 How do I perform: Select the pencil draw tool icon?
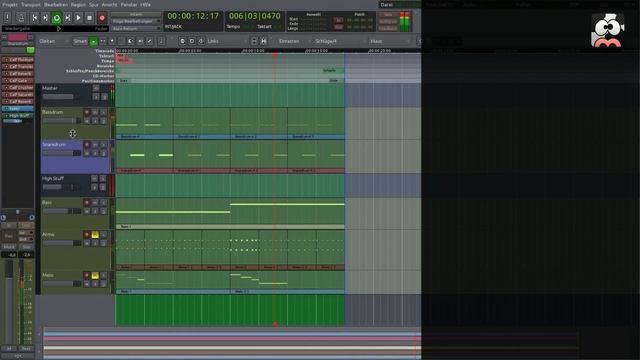(x=150, y=41)
